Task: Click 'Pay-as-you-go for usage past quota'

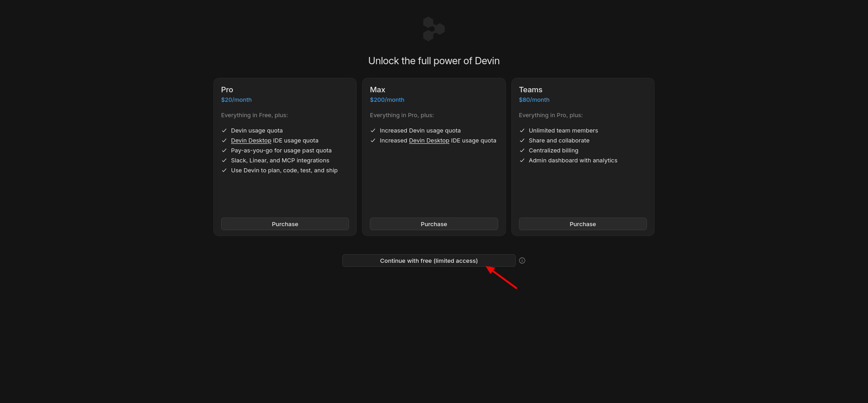Action: coord(281,151)
